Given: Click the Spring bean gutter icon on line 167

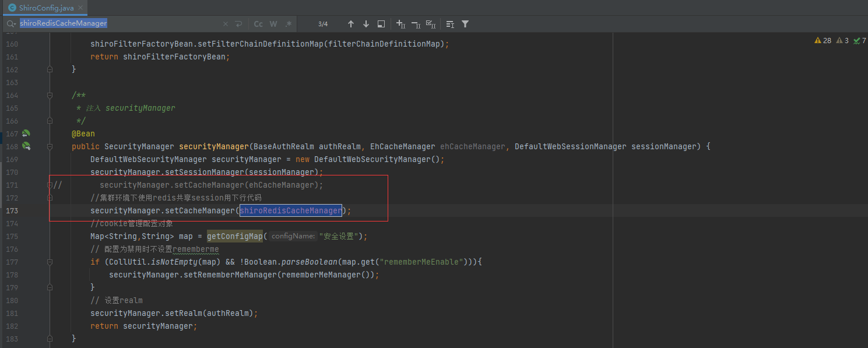Looking at the screenshot, I should (x=26, y=133).
